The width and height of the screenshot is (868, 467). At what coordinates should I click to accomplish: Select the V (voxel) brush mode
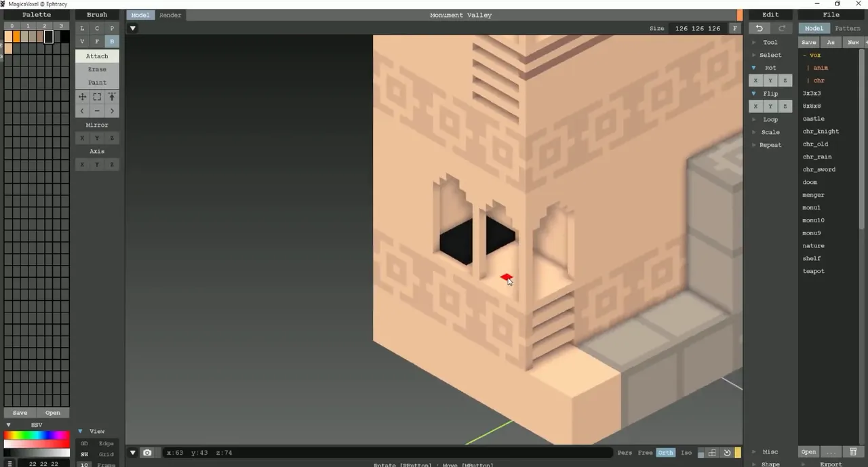(x=82, y=42)
